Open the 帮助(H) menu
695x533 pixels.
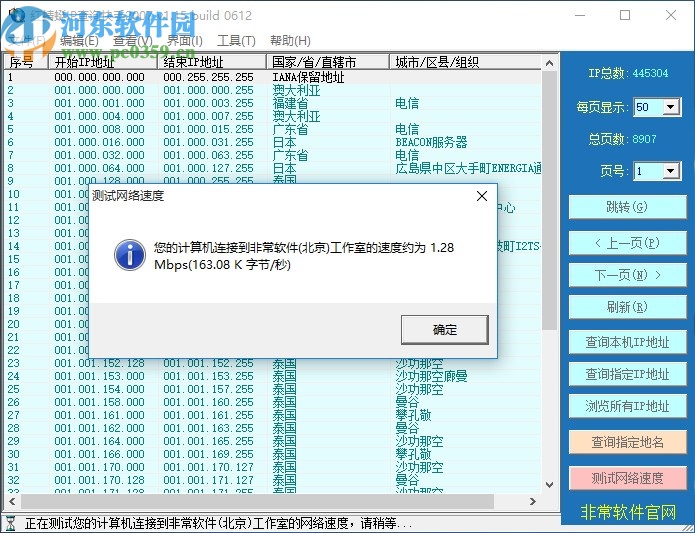[x=290, y=41]
